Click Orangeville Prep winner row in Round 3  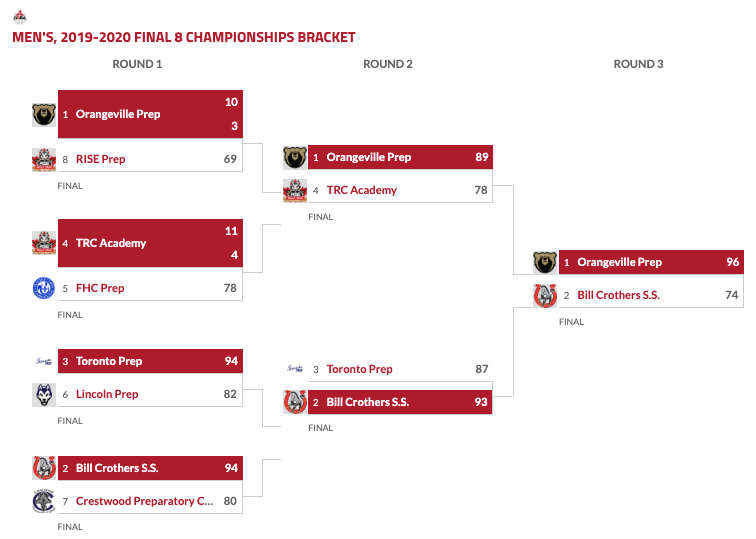650,262
